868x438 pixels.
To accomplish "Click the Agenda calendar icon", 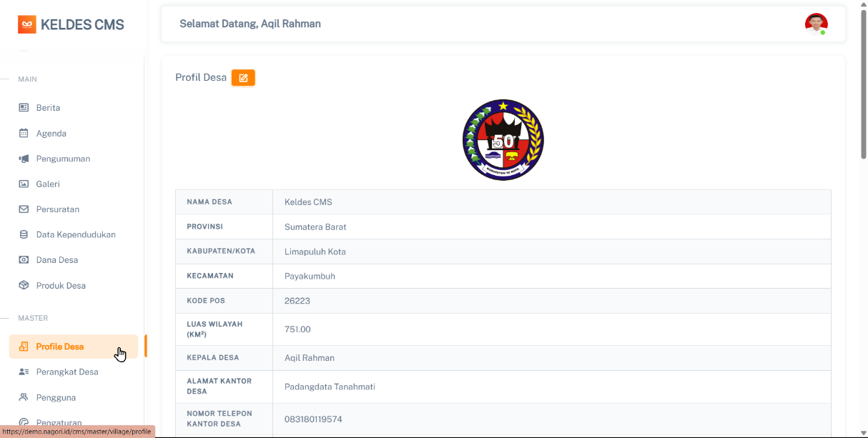I will point(24,134).
